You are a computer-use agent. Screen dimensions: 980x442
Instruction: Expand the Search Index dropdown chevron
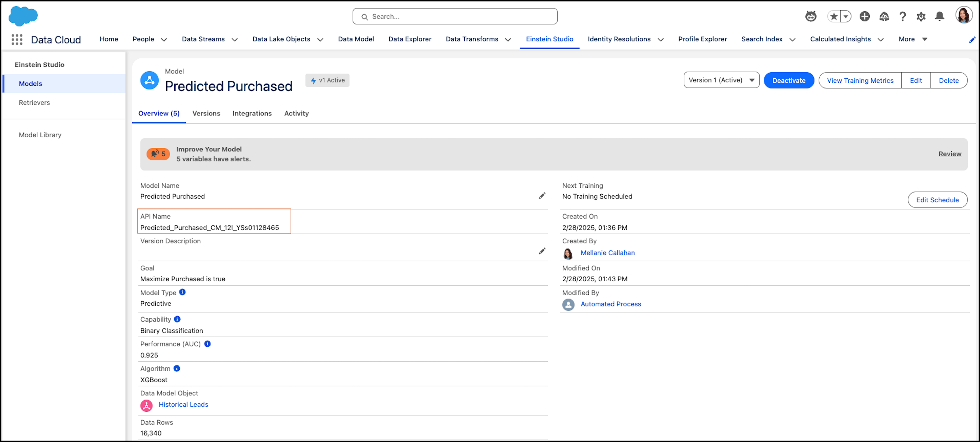(792, 40)
